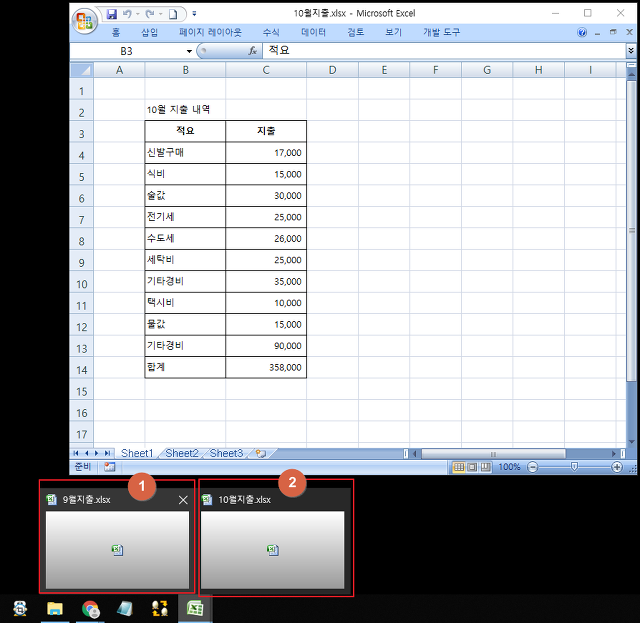Open the Undo history dropdown arrow

point(138,14)
